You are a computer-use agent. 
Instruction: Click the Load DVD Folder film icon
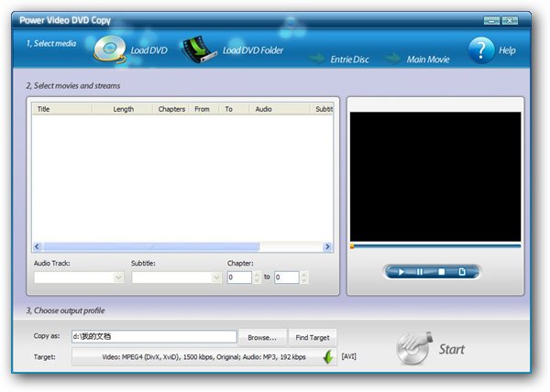(x=199, y=49)
